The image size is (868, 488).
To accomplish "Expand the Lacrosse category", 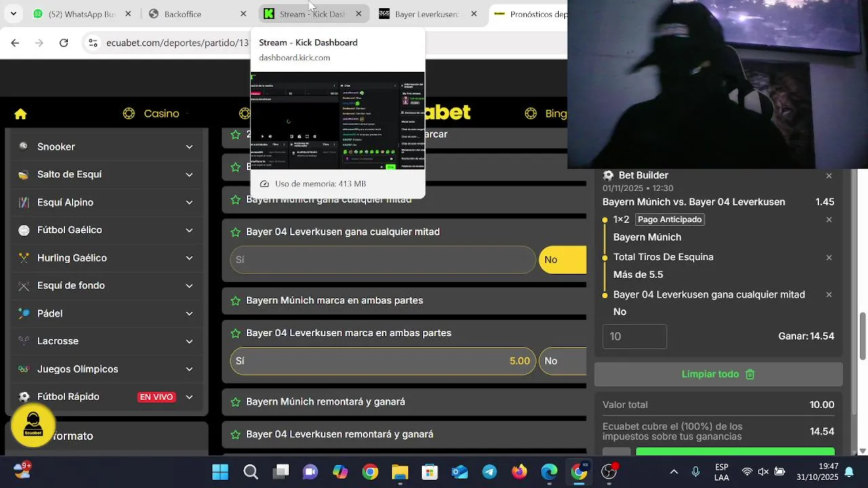I will [x=189, y=342].
